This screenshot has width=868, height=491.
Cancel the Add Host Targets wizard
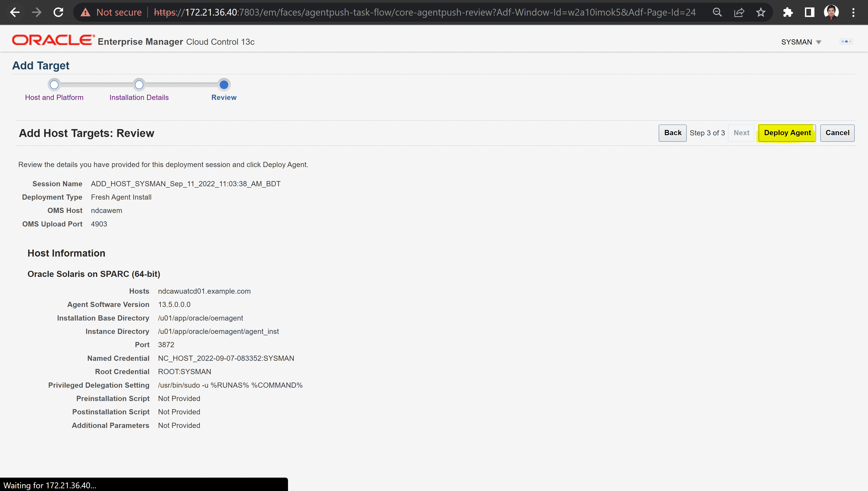coord(837,133)
